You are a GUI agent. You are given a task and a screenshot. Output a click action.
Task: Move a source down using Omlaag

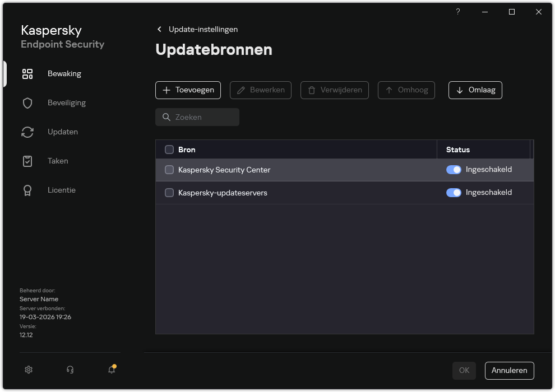[x=475, y=90]
